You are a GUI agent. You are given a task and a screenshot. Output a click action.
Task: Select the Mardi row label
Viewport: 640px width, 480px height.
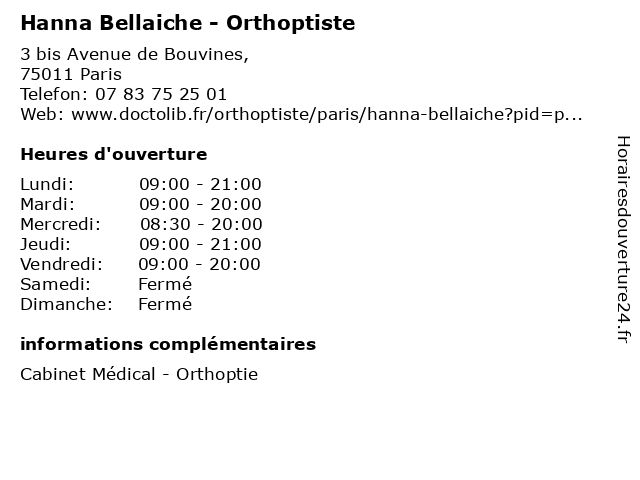pos(48,204)
